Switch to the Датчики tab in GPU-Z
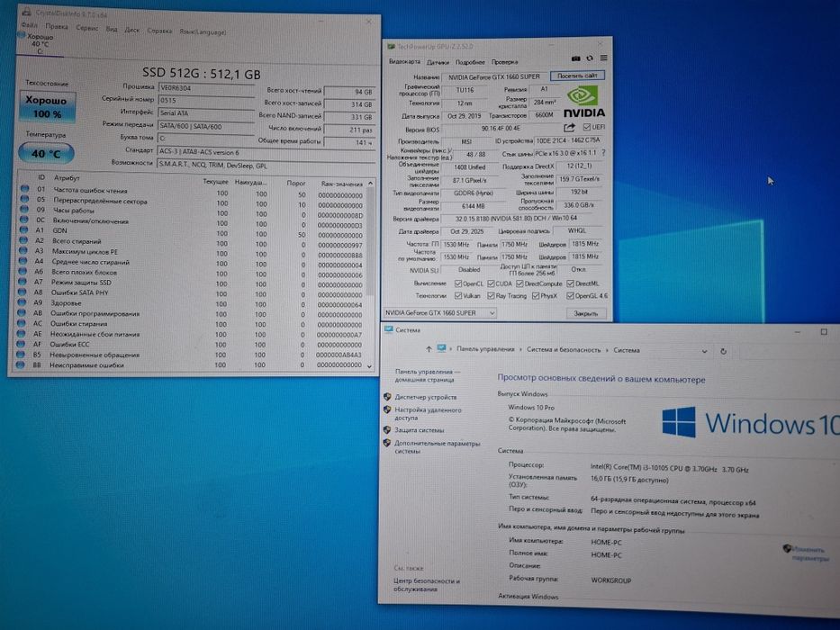 pyautogui.click(x=438, y=62)
